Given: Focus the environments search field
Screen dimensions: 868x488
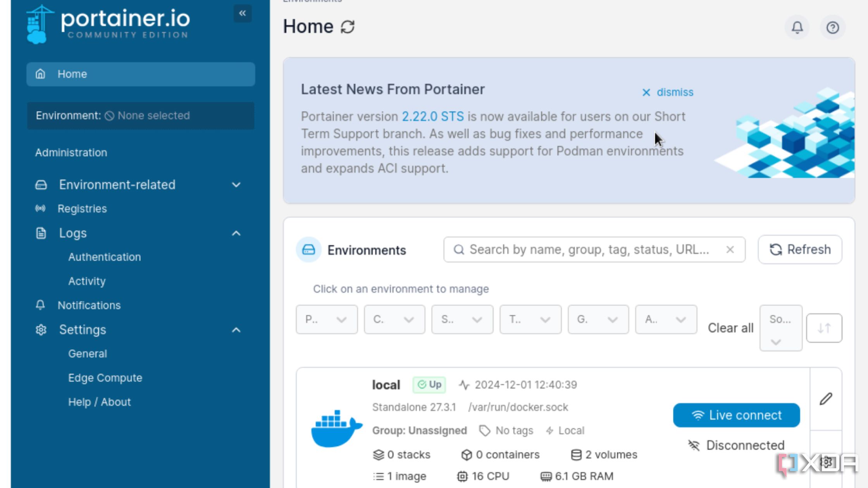Looking at the screenshot, I should tap(594, 250).
